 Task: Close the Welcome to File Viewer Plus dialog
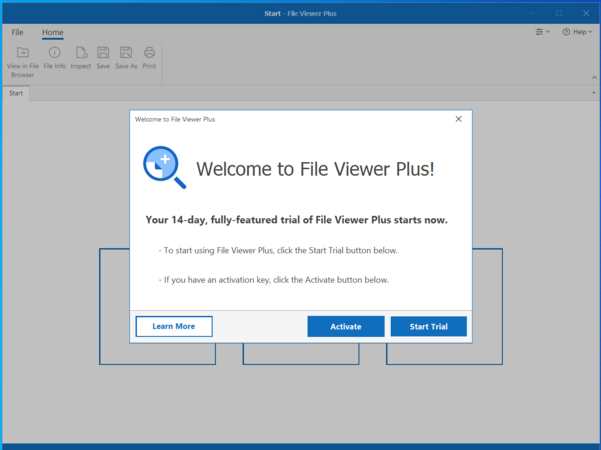(x=458, y=119)
